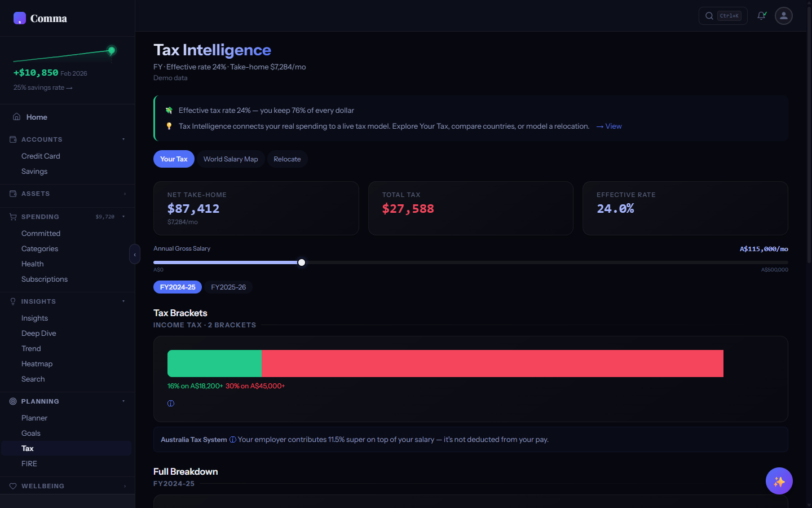Select the FY2024-25 pill
The width and height of the screenshot is (812, 508).
click(x=177, y=287)
